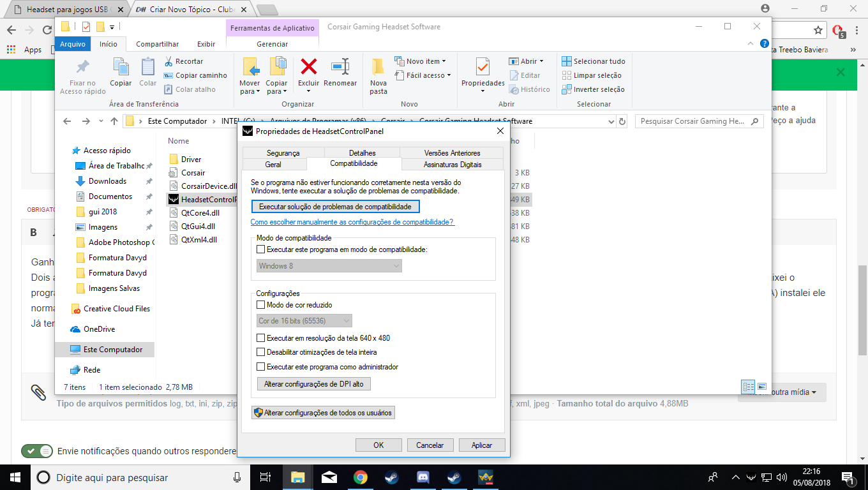The width and height of the screenshot is (868, 490).
Task: Open the Versões Anteriores tab
Action: tap(452, 153)
